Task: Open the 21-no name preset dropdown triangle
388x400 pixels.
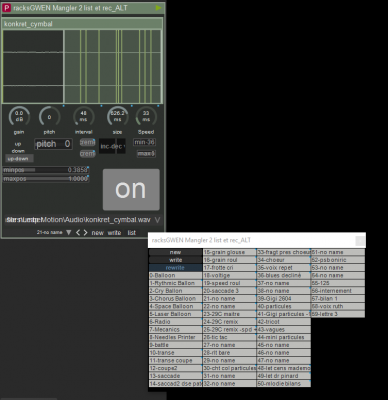Action: (x=69, y=232)
